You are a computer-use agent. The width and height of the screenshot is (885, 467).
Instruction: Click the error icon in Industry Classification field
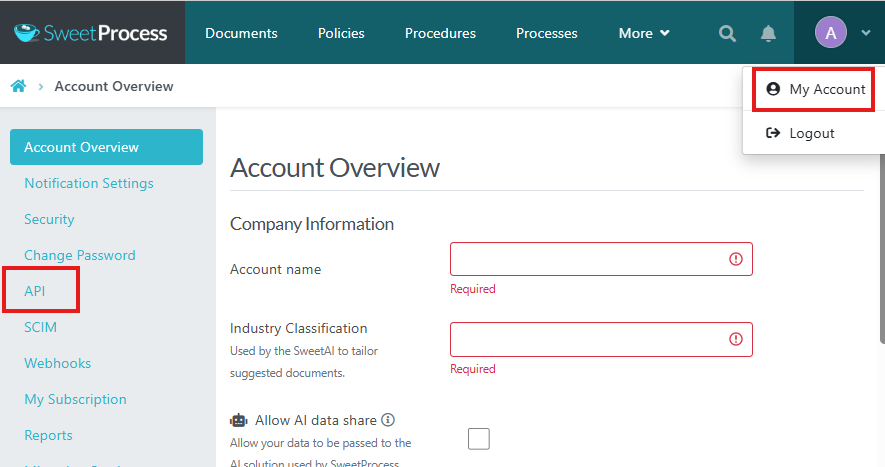736,339
